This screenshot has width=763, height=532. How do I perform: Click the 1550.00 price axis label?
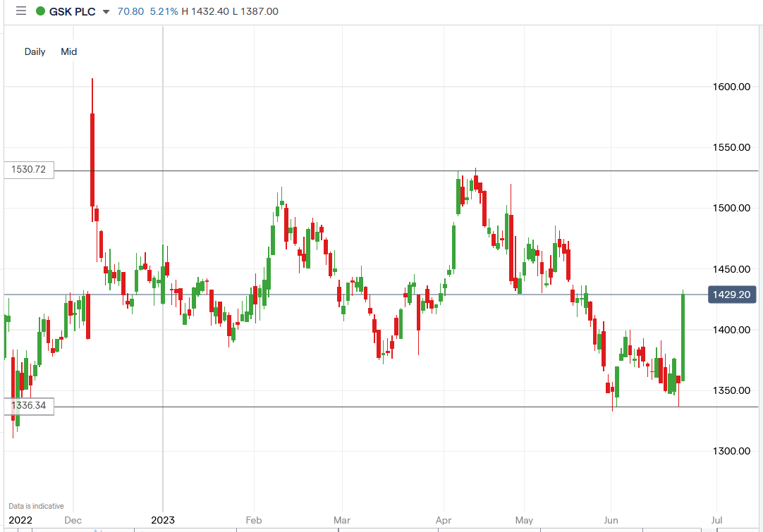731,147
